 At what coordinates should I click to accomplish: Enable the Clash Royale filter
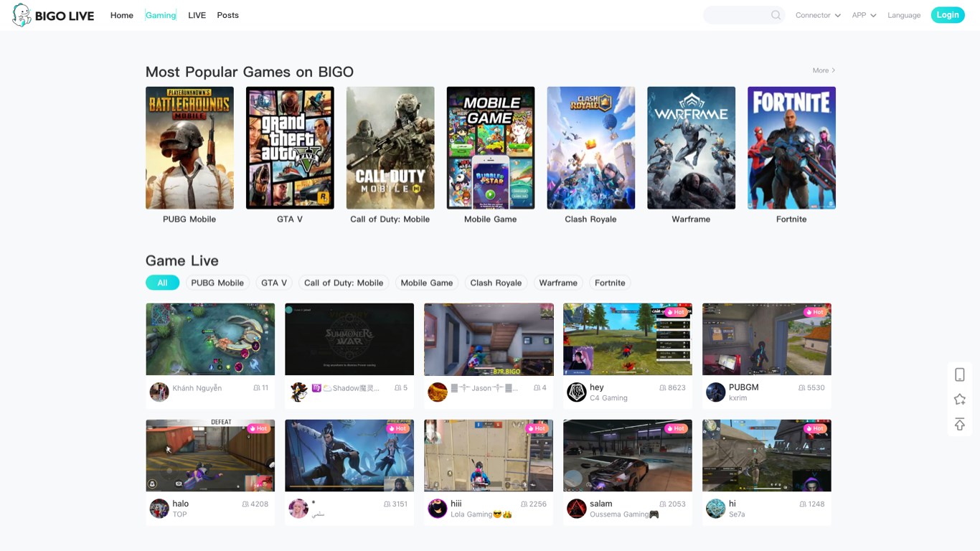coord(496,283)
